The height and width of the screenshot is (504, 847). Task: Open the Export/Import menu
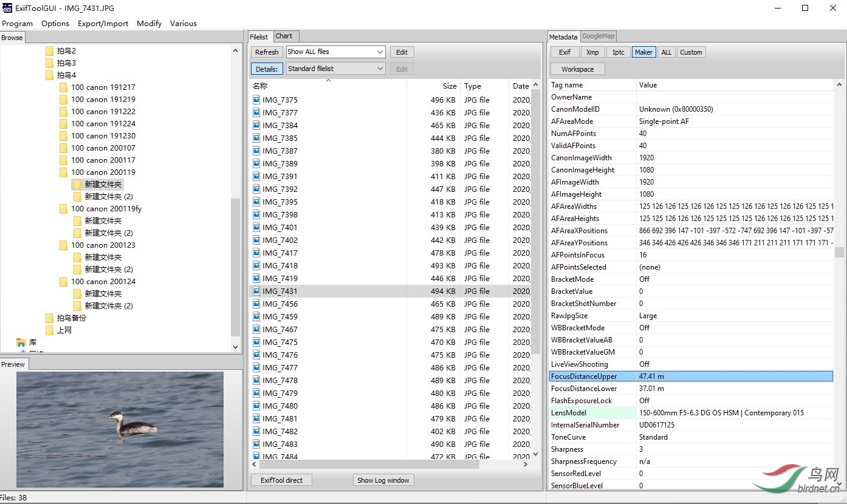103,24
